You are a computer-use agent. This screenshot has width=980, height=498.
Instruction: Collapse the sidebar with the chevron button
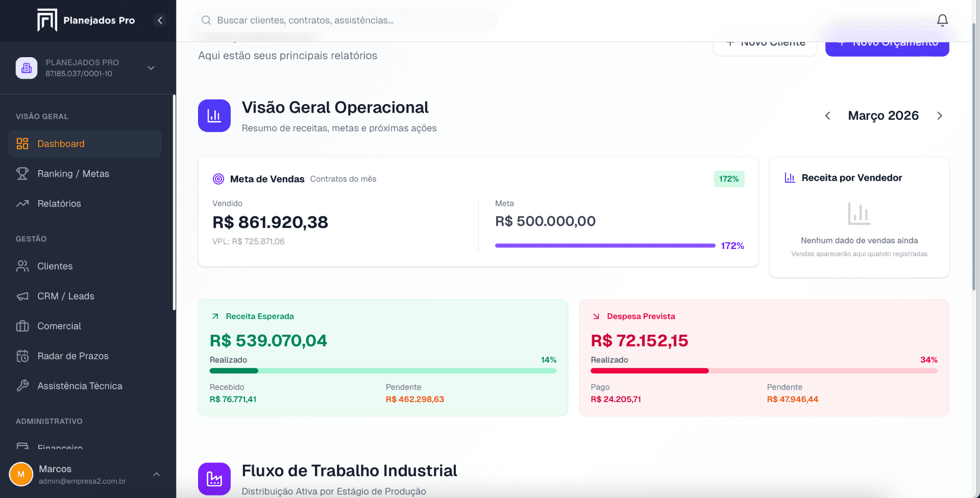160,20
